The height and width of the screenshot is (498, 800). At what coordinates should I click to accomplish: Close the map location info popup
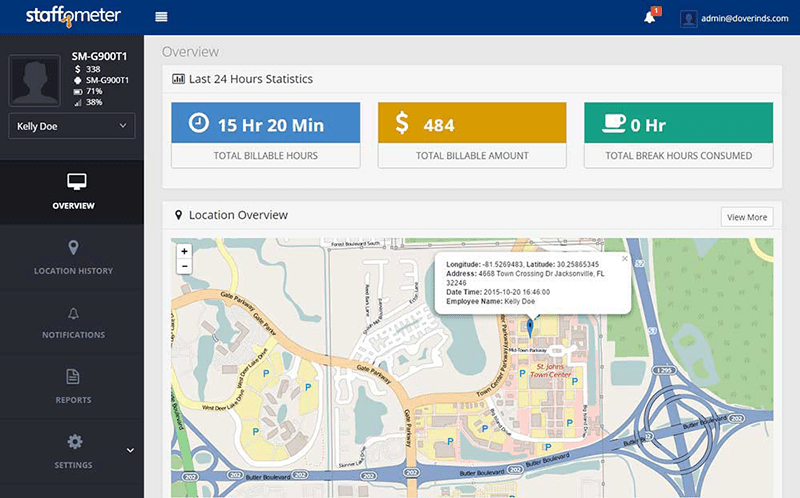625,258
